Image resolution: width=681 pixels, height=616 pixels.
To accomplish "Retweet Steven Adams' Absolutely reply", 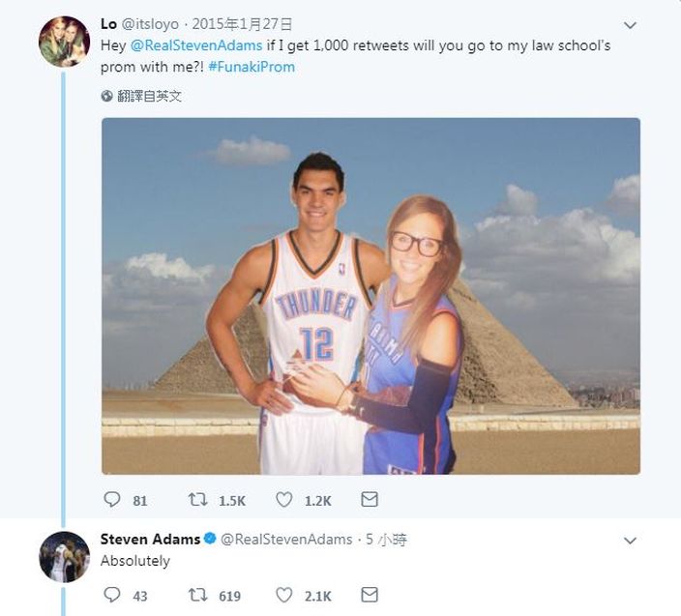I will (197, 595).
